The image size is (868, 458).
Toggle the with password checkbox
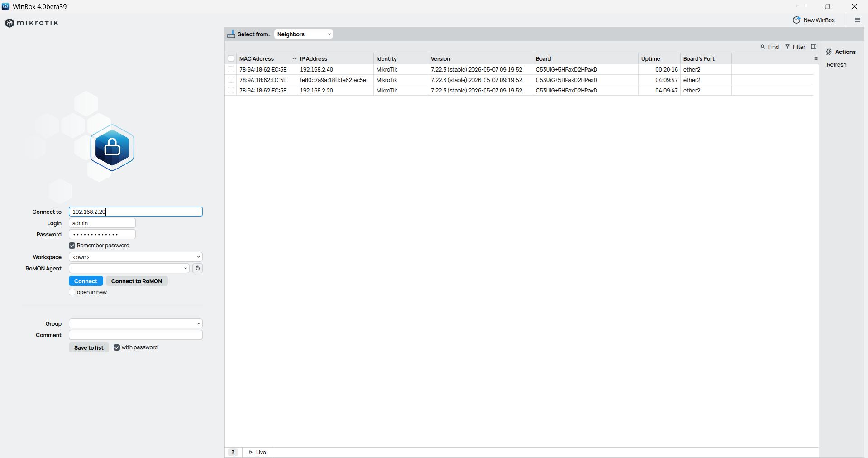pos(117,347)
